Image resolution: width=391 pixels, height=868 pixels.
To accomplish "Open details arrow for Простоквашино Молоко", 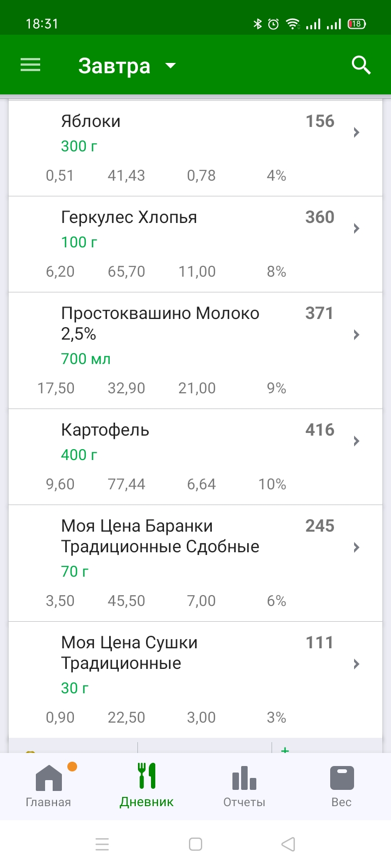I will 356,335.
